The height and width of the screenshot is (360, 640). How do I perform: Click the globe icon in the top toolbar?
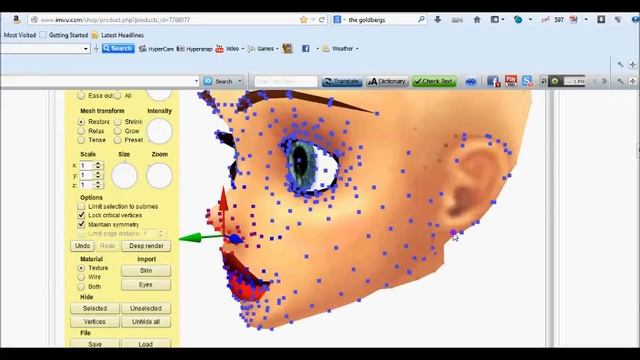(518, 19)
